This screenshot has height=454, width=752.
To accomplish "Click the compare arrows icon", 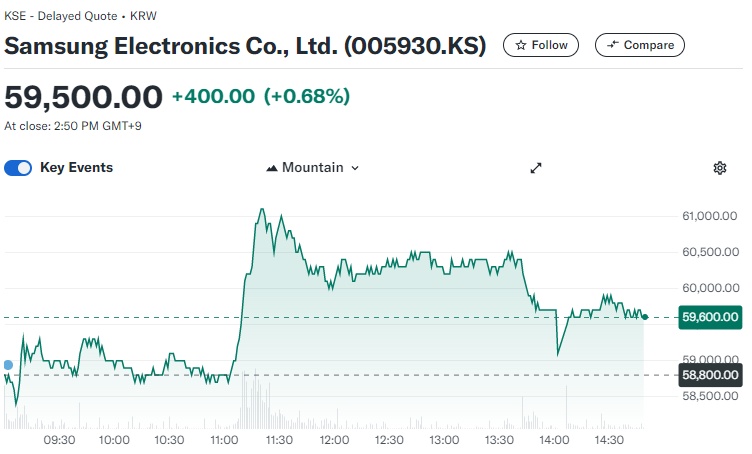I will pyautogui.click(x=611, y=45).
